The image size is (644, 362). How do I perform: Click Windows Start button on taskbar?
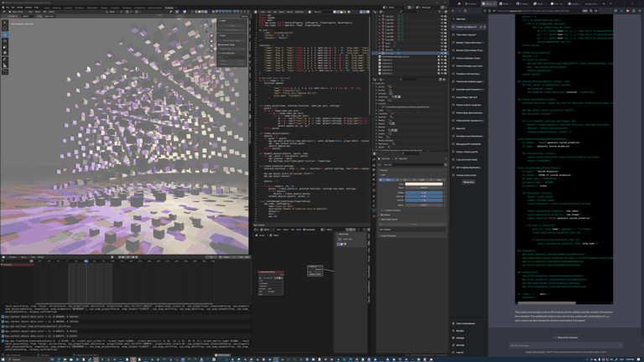[3, 359]
